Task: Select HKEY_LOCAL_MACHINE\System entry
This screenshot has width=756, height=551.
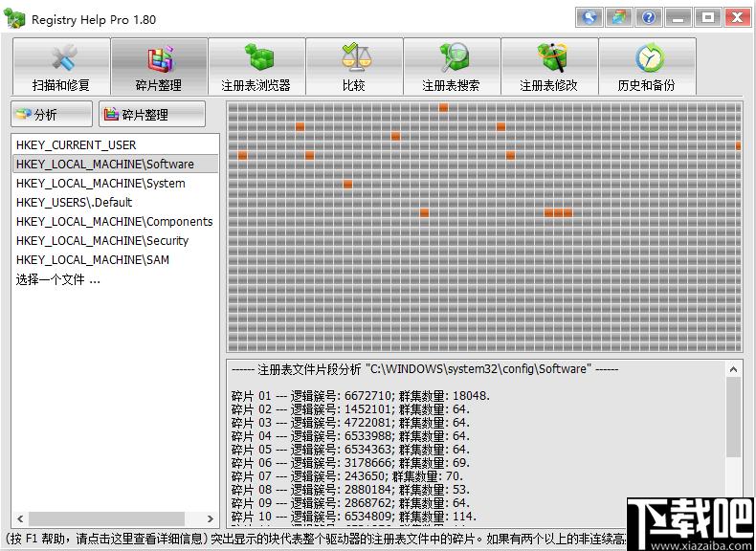Action: (100, 184)
